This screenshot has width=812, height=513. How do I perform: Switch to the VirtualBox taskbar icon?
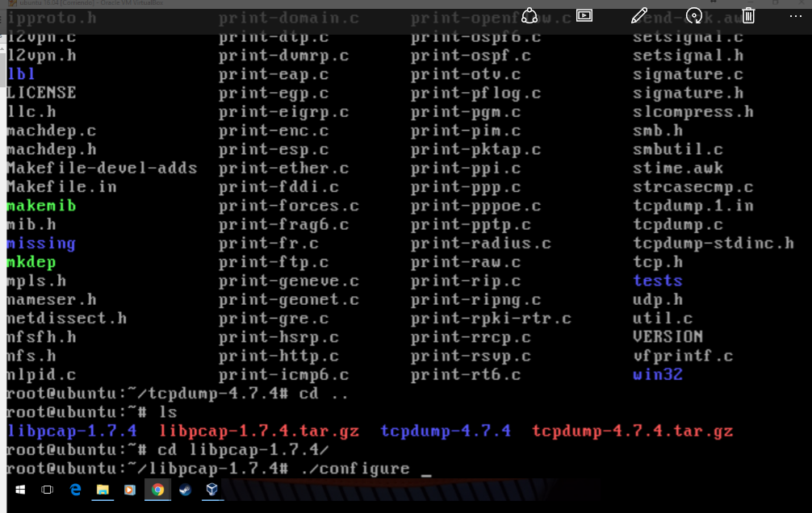(x=211, y=489)
